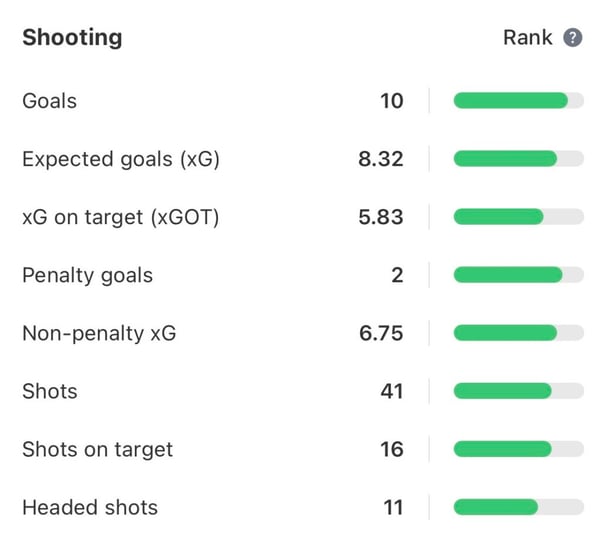Screen dimensions: 600x539
Task: Select the Non-penalty xG label
Action: pos(99,333)
